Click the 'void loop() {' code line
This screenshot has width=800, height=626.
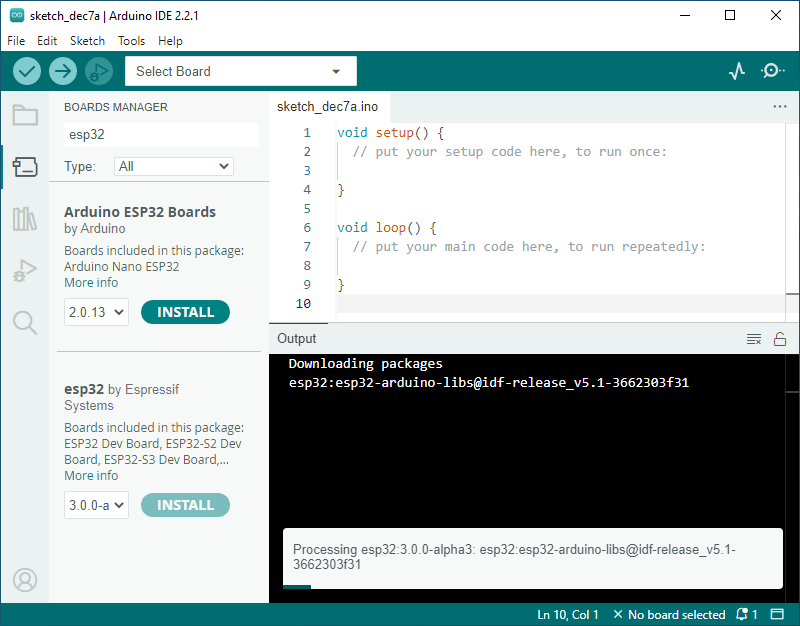tap(387, 228)
